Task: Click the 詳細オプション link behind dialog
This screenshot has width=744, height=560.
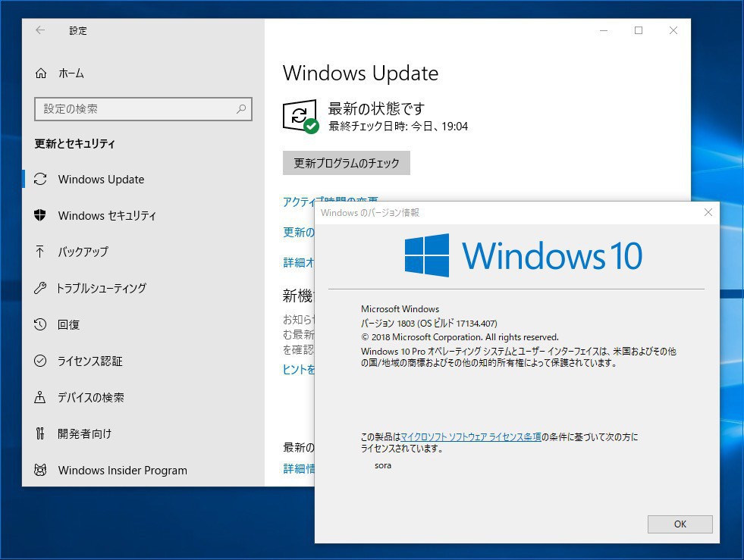Action: coord(299,262)
